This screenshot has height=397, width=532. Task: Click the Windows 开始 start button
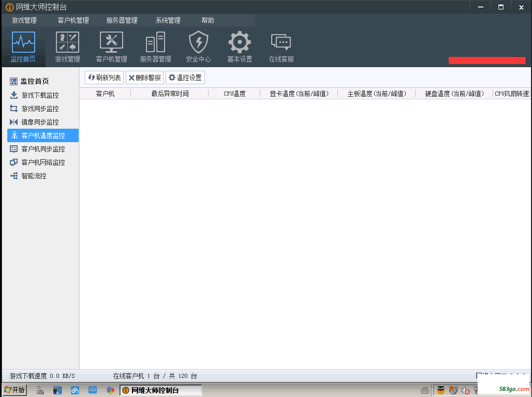click(x=14, y=390)
